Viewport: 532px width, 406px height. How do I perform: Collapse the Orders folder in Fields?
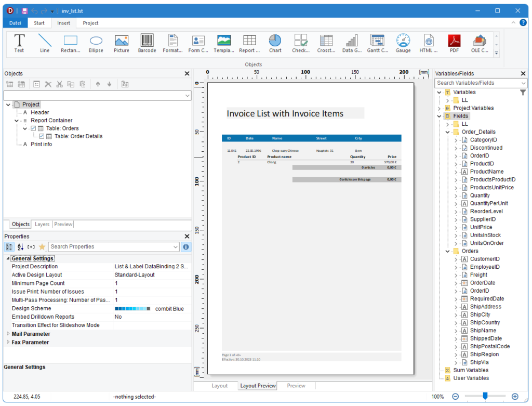447,251
